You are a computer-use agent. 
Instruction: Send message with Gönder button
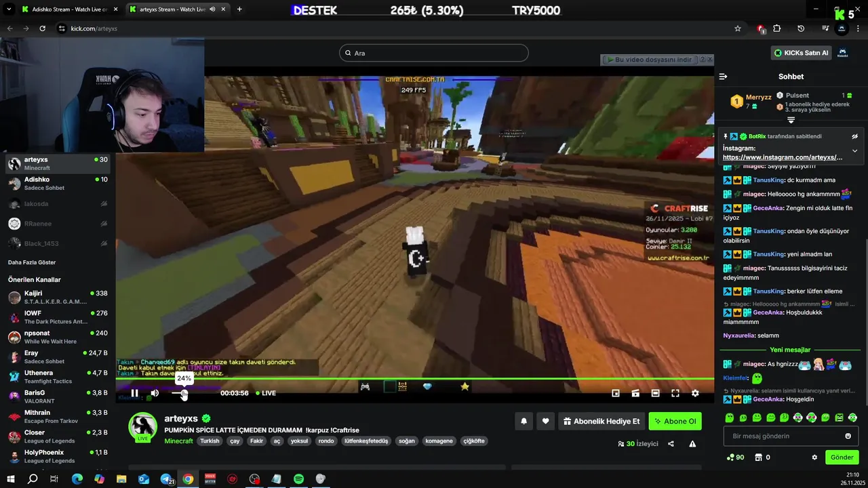(x=842, y=457)
